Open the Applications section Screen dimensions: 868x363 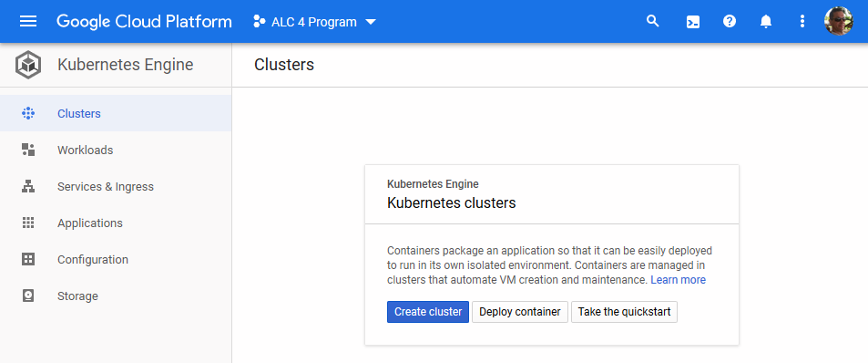point(116,223)
